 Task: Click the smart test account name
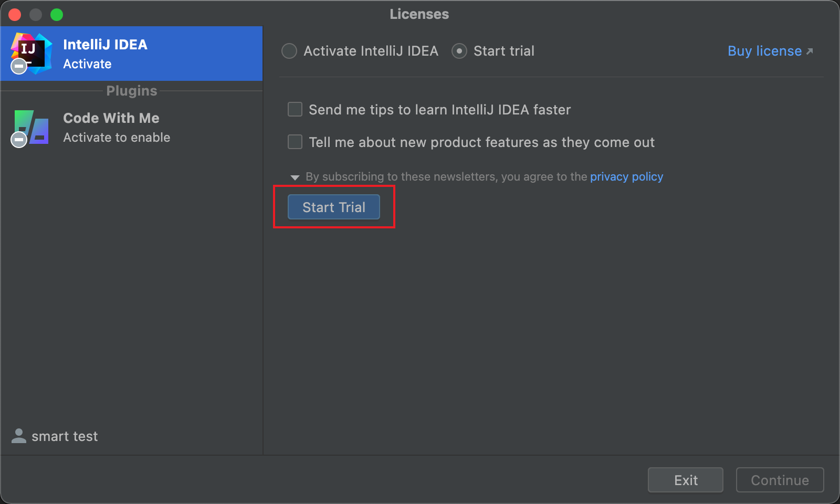tap(65, 436)
